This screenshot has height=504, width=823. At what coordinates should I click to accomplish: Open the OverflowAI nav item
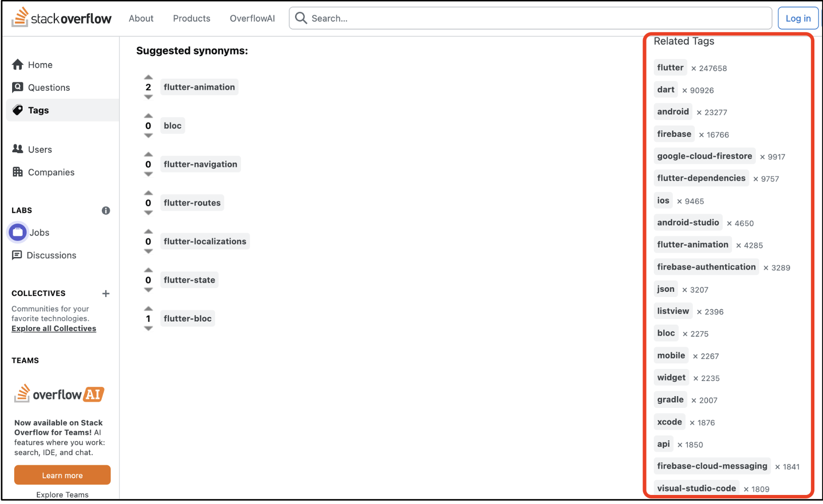point(252,18)
